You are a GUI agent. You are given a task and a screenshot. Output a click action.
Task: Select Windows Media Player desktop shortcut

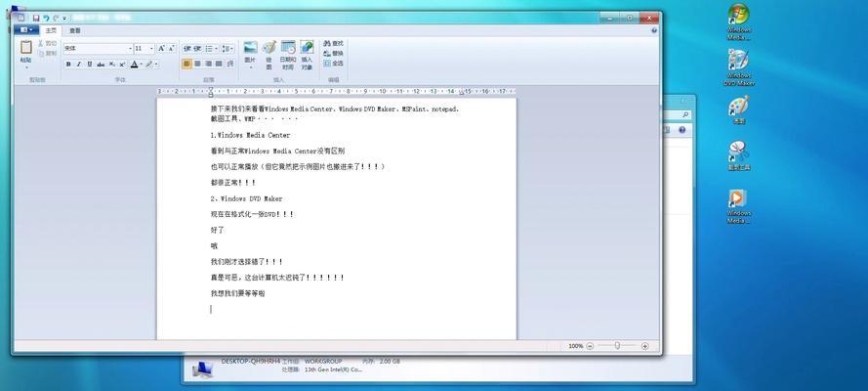(x=738, y=206)
